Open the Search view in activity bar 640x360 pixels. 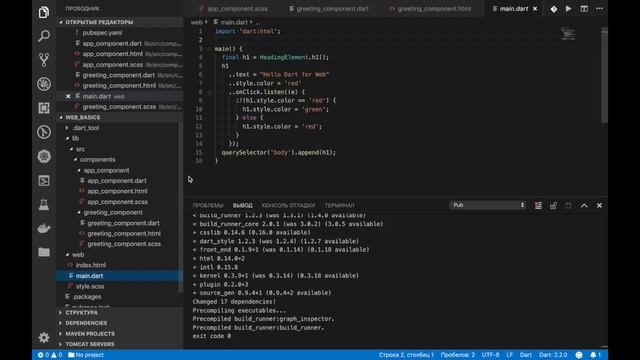point(44,36)
